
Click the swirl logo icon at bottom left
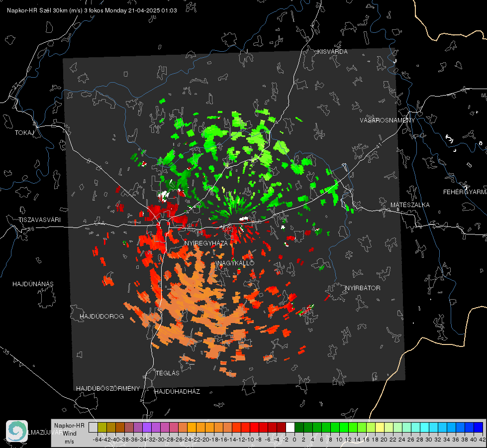tap(17, 431)
